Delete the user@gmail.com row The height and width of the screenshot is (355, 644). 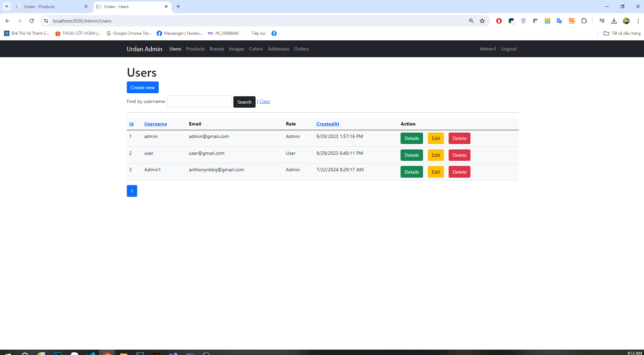[459, 155]
